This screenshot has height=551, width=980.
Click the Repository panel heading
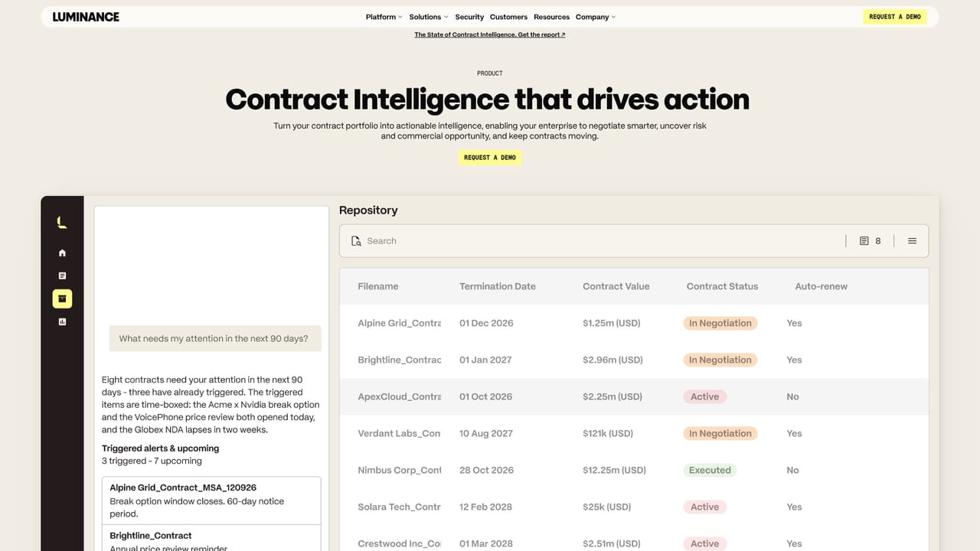[368, 210]
